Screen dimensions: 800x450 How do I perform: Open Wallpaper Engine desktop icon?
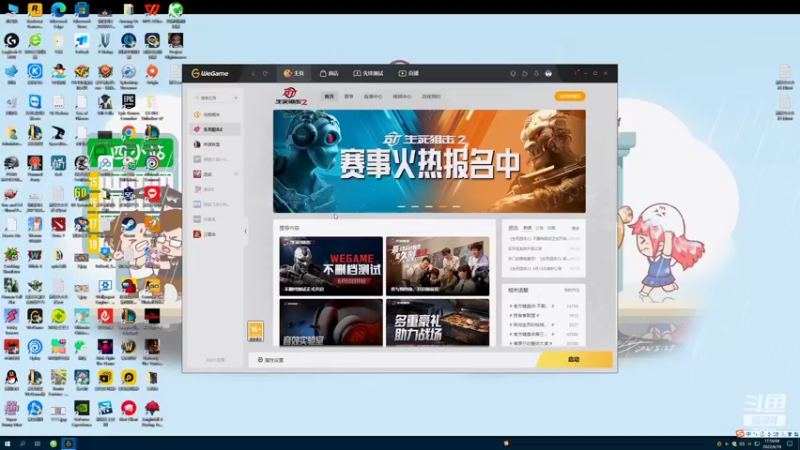pyautogui.click(x=105, y=289)
